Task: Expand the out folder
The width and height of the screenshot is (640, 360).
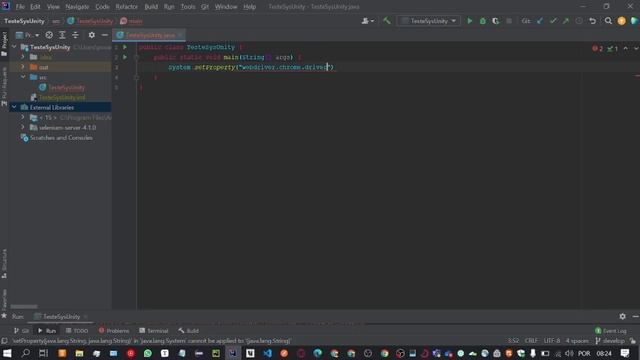Action: click(x=23, y=67)
